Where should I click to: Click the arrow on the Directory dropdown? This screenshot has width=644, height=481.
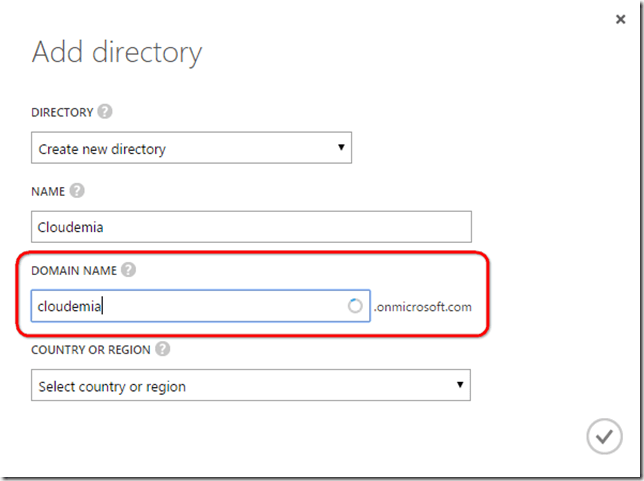(x=341, y=148)
